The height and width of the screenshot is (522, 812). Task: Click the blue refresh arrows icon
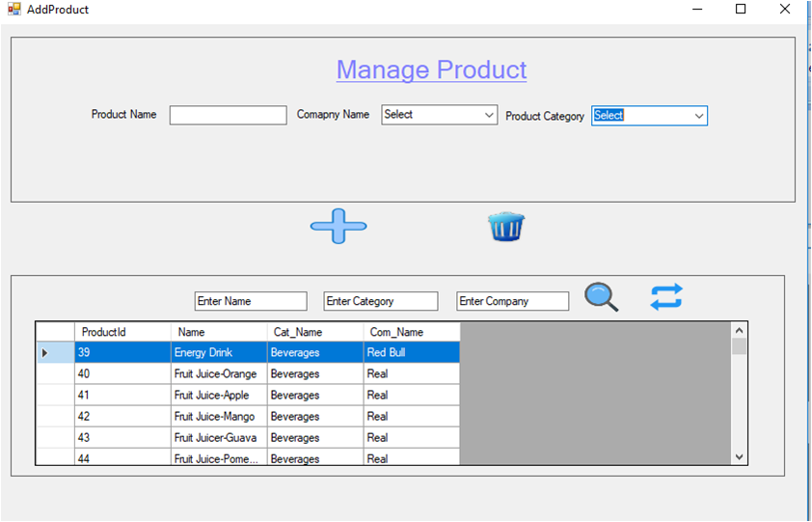(666, 297)
